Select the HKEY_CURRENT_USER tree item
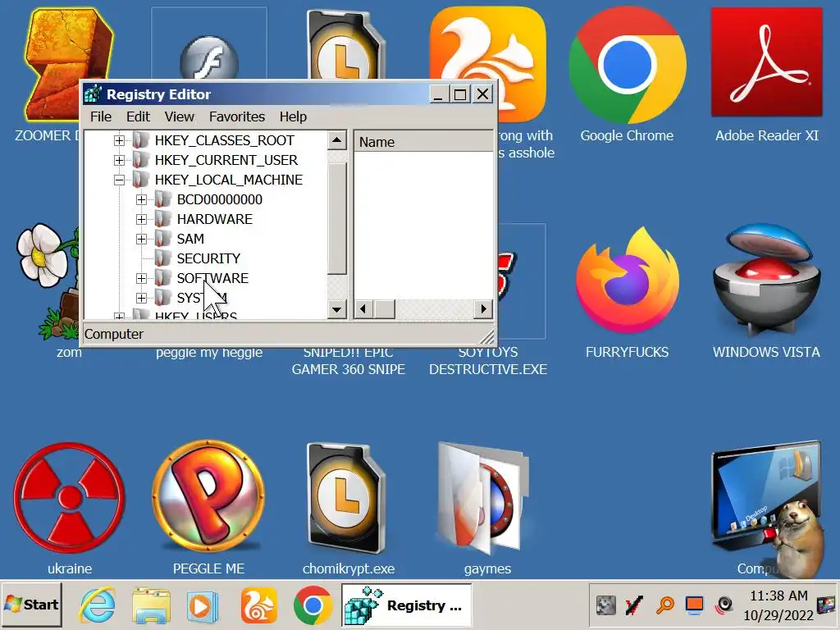 (226, 160)
